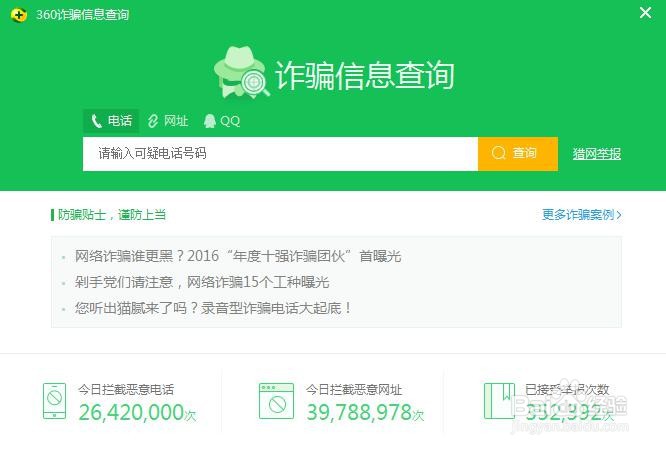Close the 360诈骗信息查询 window
666x450 pixels.
point(645,13)
